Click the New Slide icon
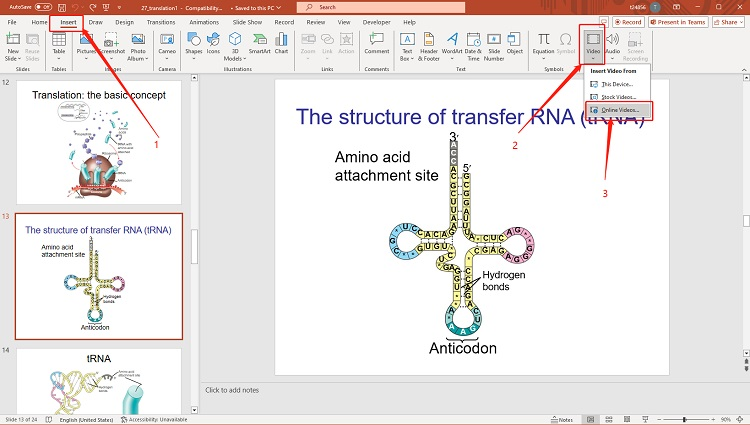Viewport: 750px width, 425px height. (x=13, y=39)
